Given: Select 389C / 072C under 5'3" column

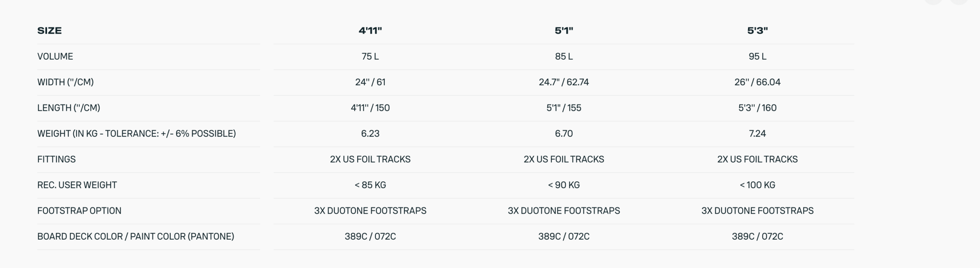Looking at the screenshot, I should coord(757,236).
